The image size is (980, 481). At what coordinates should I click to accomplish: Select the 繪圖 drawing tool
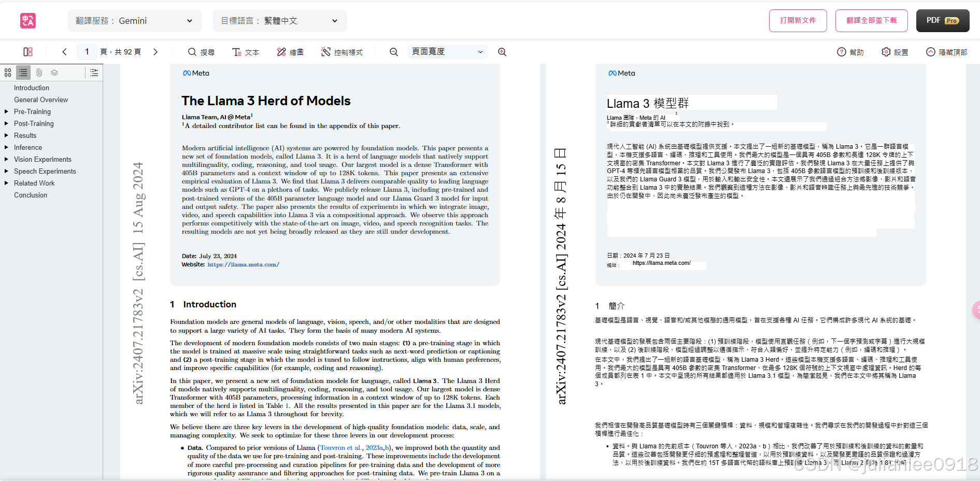(x=290, y=52)
